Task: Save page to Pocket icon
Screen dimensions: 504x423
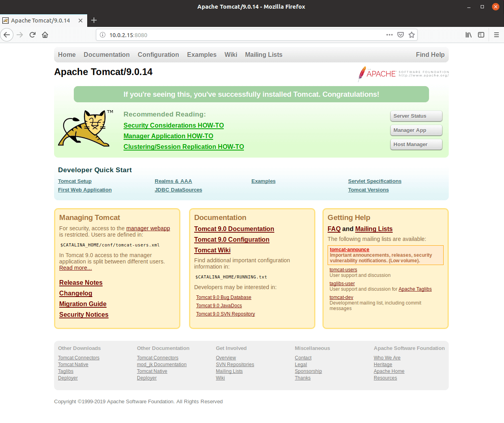Action: [x=401, y=35]
